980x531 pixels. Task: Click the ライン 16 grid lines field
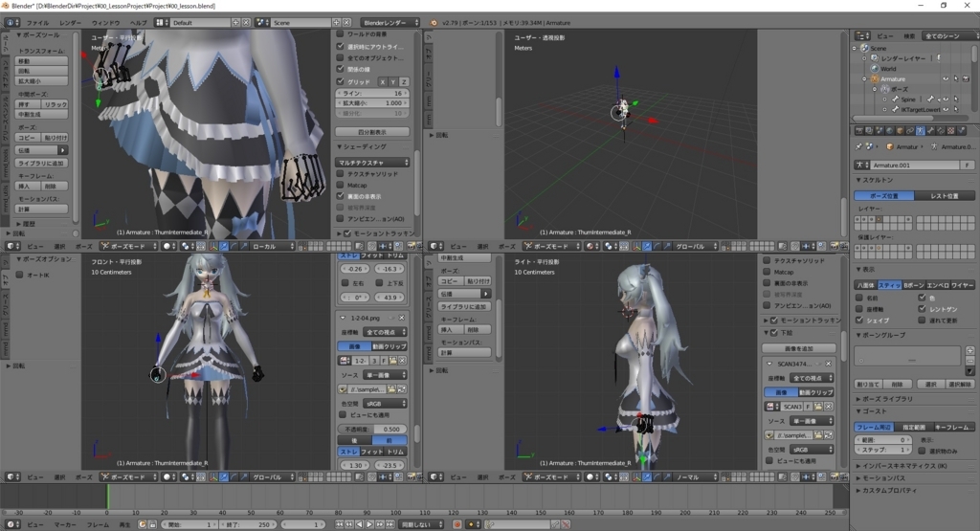tap(372, 93)
